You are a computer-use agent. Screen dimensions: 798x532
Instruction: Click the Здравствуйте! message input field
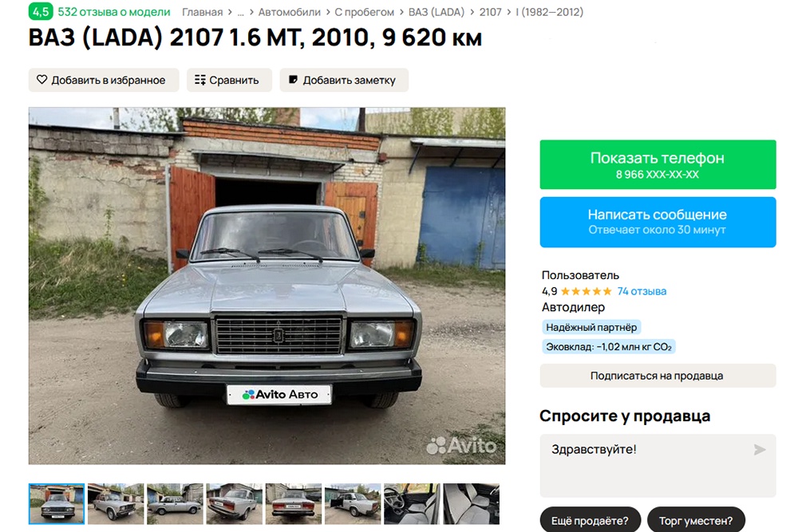point(658,465)
